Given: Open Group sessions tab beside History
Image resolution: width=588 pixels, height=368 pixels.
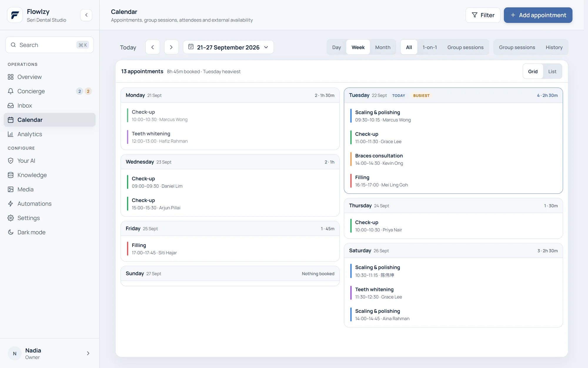Looking at the screenshot, I should (517, 47).
